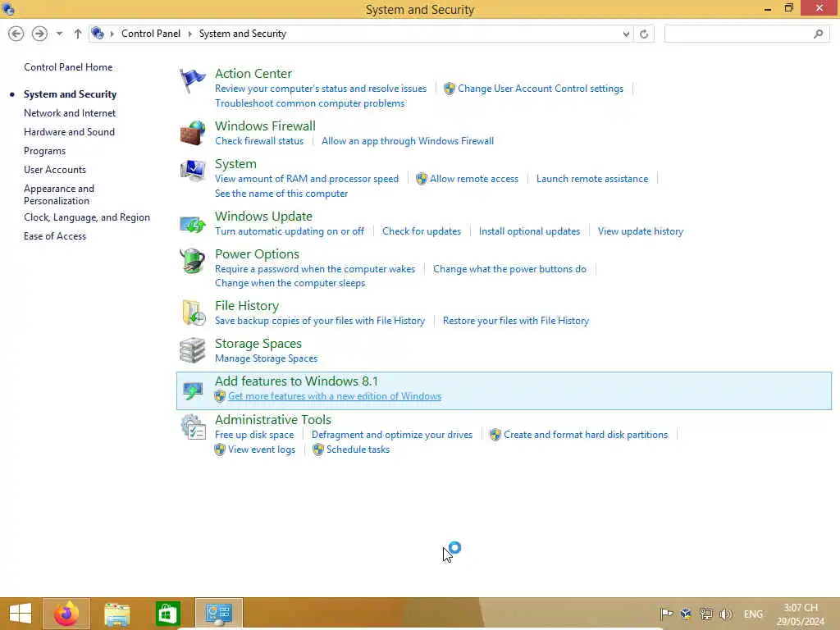Open the System computer monitor icon
Viewport: 840px width, 630px height.
pyautogui.click(x=192, y=171)
